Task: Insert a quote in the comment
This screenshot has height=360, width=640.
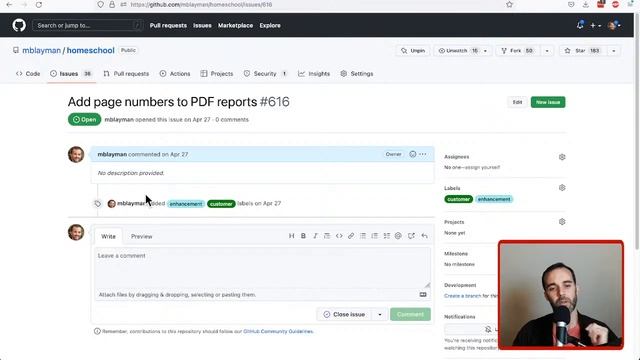Action: click(x=327, y=236)
